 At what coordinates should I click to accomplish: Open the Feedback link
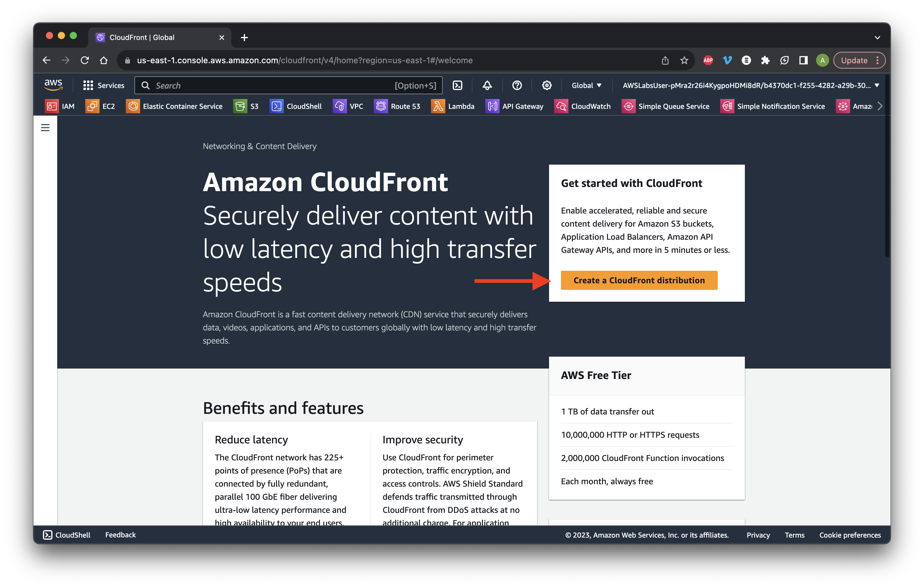(x=120, y=535)
